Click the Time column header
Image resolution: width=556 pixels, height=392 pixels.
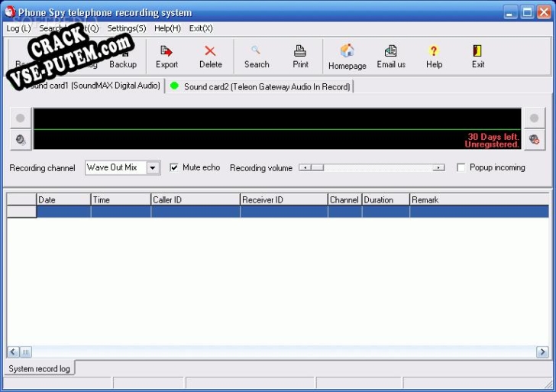121,199
